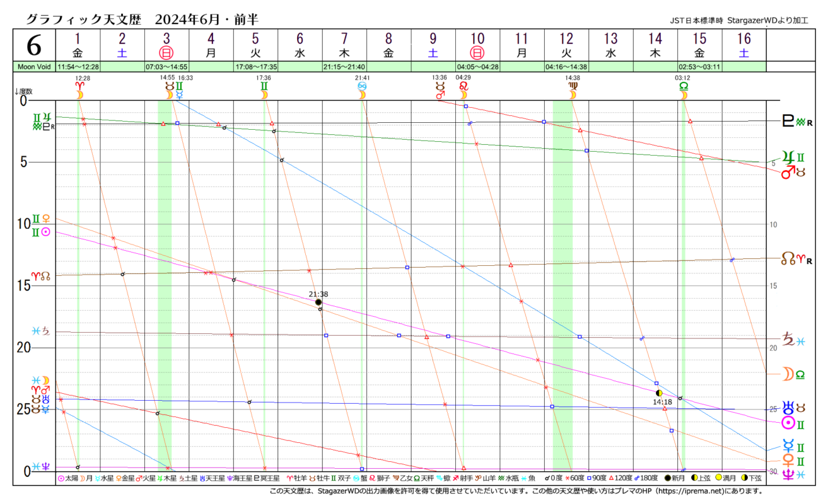The height and width of the screenshot is (504, 828).
Task: Click the first quarter moon symbol at 14:18
Action: point(660,393)
